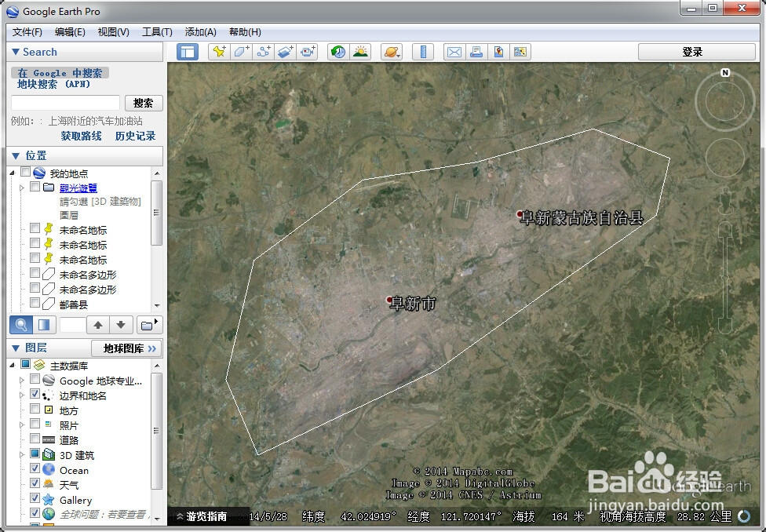Enable the 道路 layer checkbox
Screen dimensions: 766x532
click(x=35, y=438)
